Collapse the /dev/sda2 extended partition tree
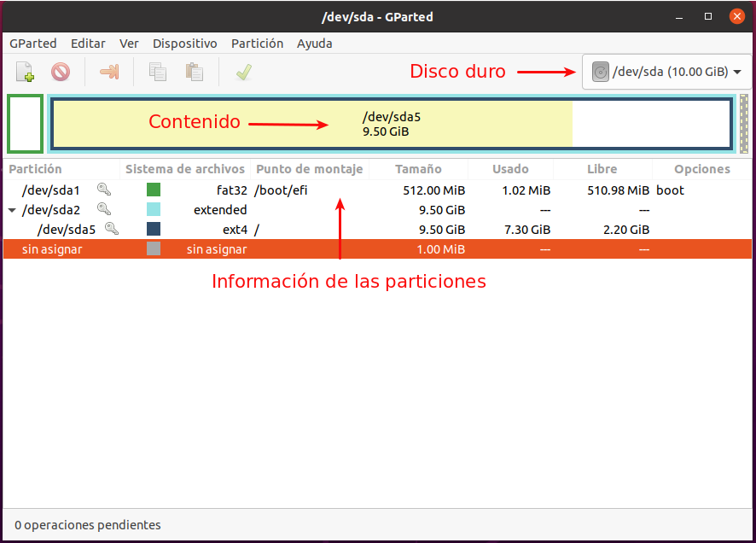Image resolution: width=756 pixels, height=543 pixels. [10, 209]
